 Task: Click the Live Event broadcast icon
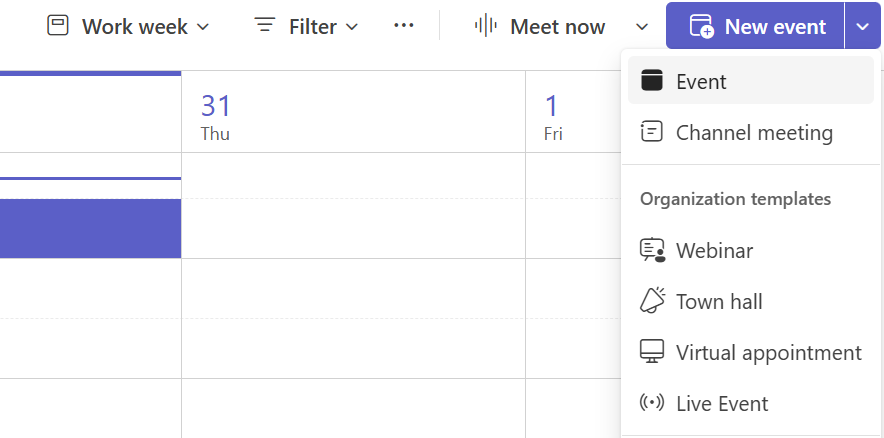(652, 402)
